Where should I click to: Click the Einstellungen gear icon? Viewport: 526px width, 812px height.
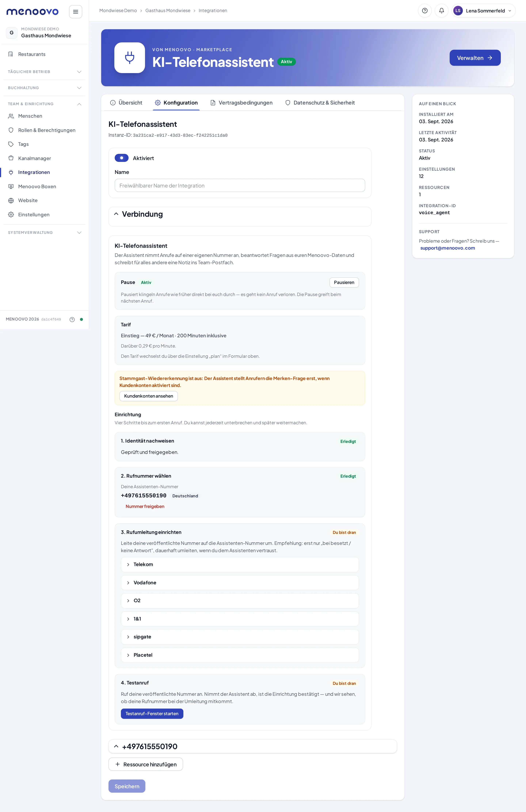pos(11,214)
